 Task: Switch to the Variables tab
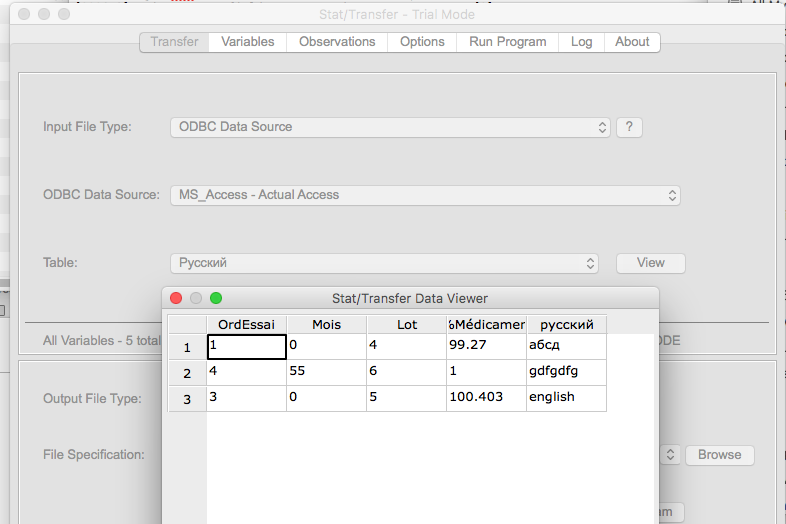point(248,42)
